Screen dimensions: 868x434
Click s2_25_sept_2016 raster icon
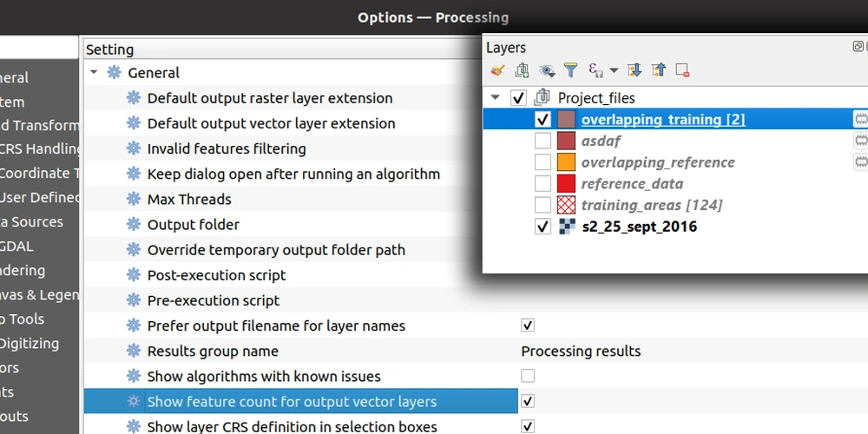click(566, 227)
